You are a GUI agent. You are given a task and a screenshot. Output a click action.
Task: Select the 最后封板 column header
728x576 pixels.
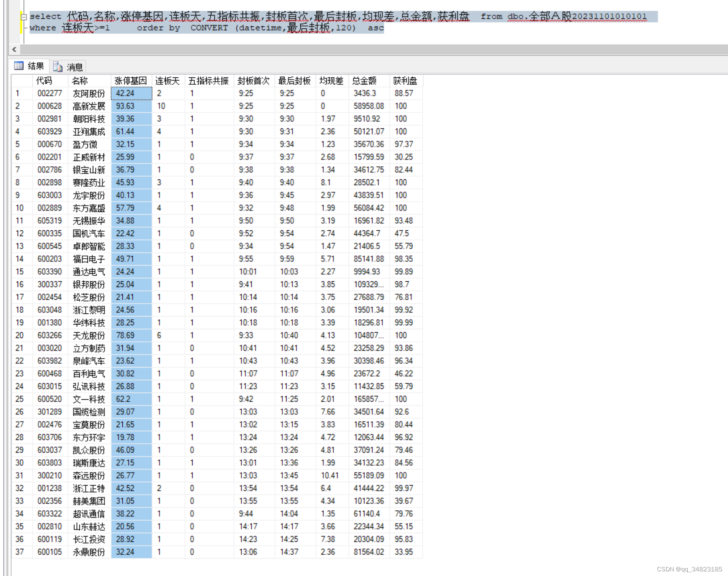(295, 81)
